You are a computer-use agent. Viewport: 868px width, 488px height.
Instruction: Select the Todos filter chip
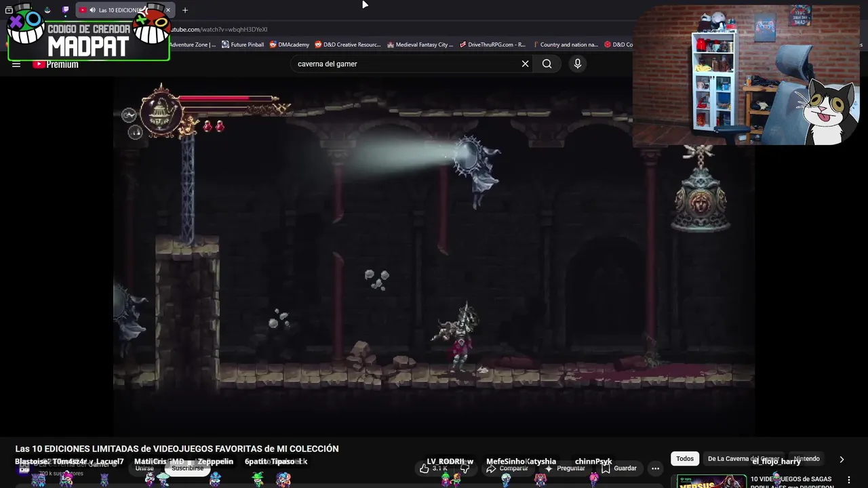click(x=685, y=459)
